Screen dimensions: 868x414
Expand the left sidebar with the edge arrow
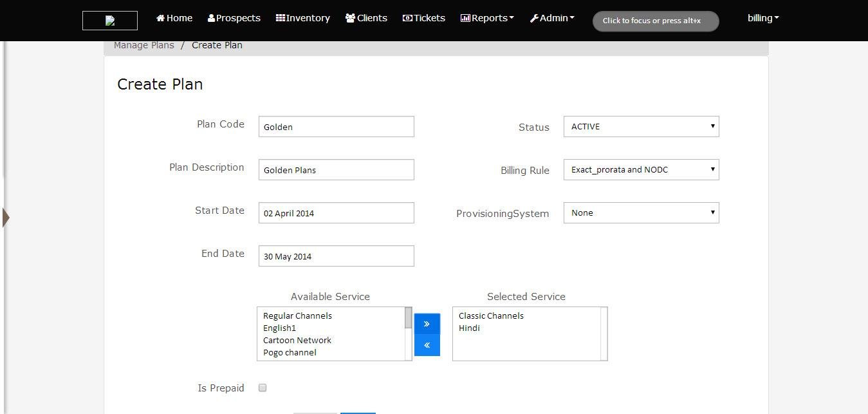(x=6, y=217)
